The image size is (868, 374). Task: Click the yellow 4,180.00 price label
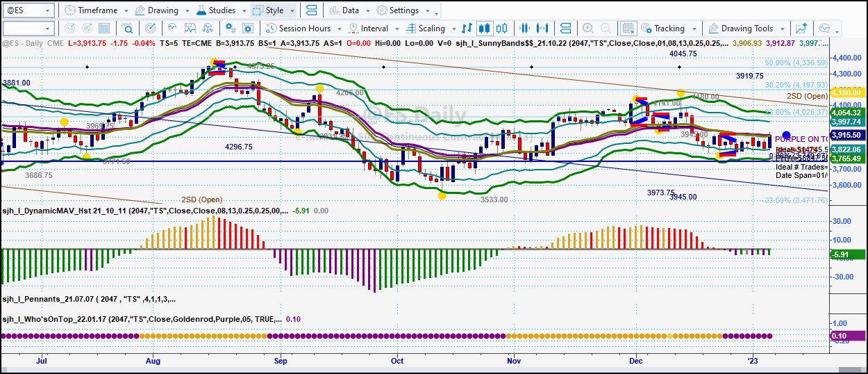(x=847, y=92)
